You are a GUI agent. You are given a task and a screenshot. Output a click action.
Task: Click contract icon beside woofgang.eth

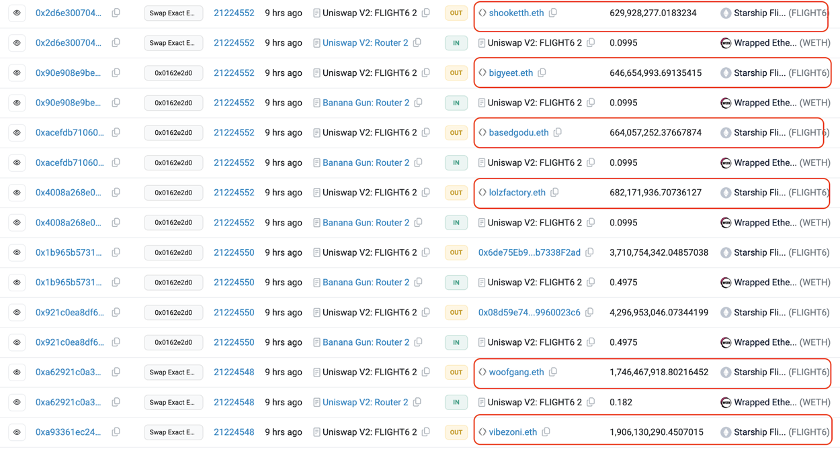pyautogui.click(x=482, y=372)
